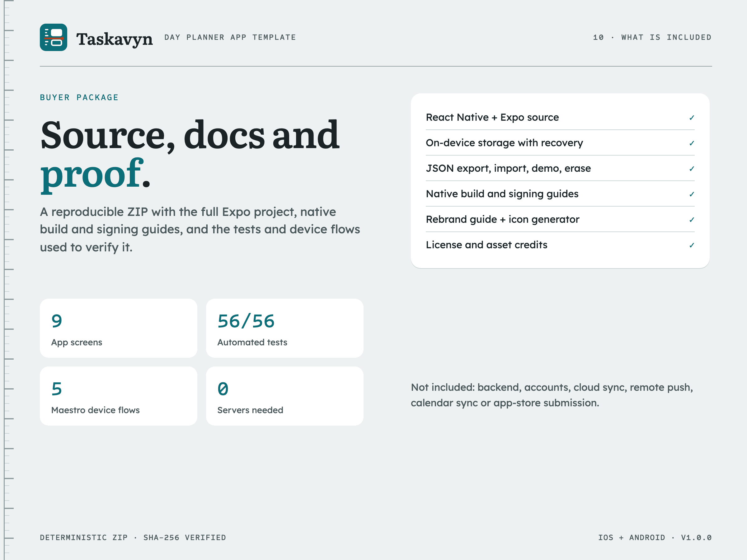This screenshot has height=560, width=747.
Task: Click the '5' Maestro flows stat number
Action: tap(57, 389)
